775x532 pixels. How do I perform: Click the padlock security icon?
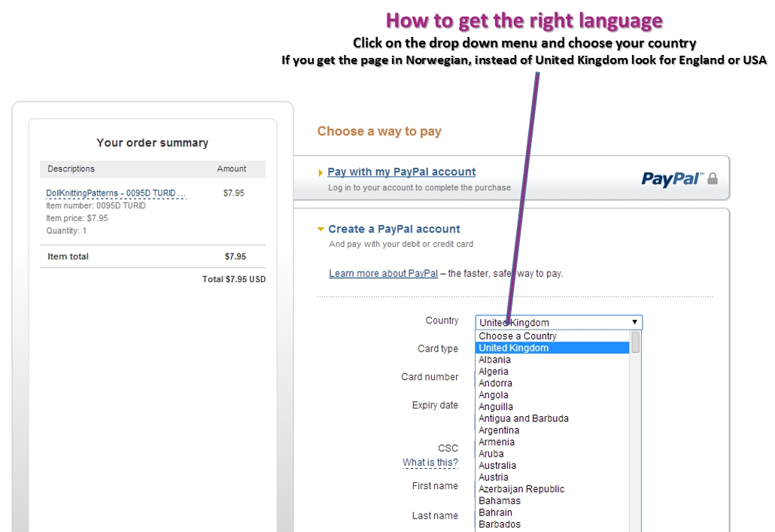713,178
